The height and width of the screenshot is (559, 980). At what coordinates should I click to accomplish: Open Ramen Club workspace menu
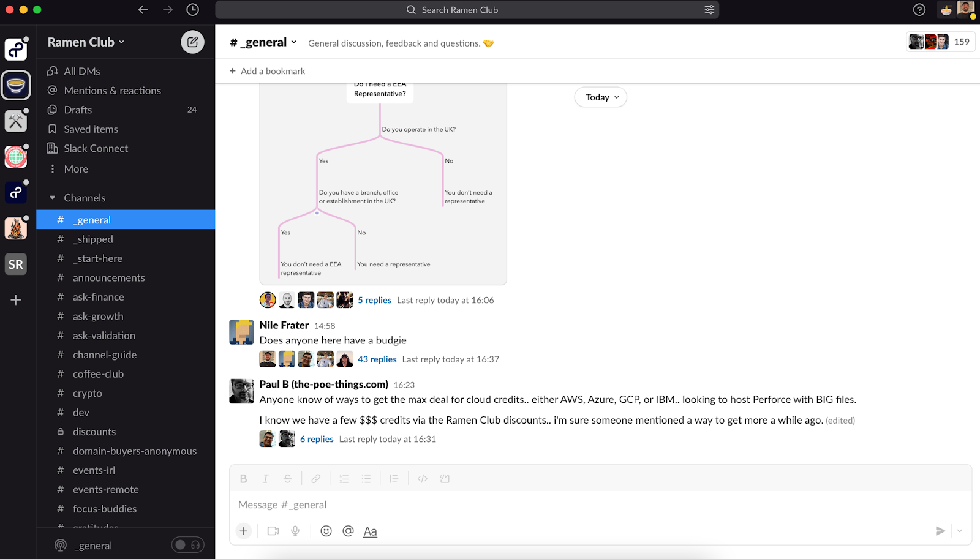[86, 42]
